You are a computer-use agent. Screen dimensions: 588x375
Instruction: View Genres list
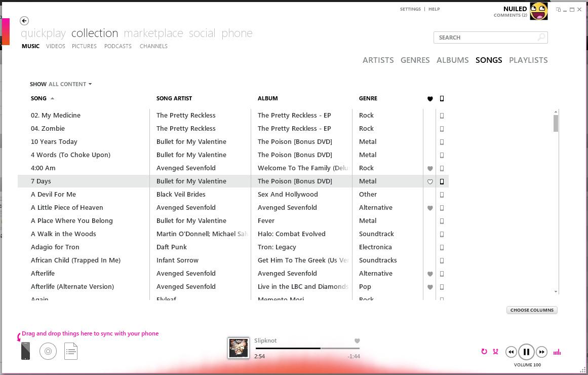point(415,60)
